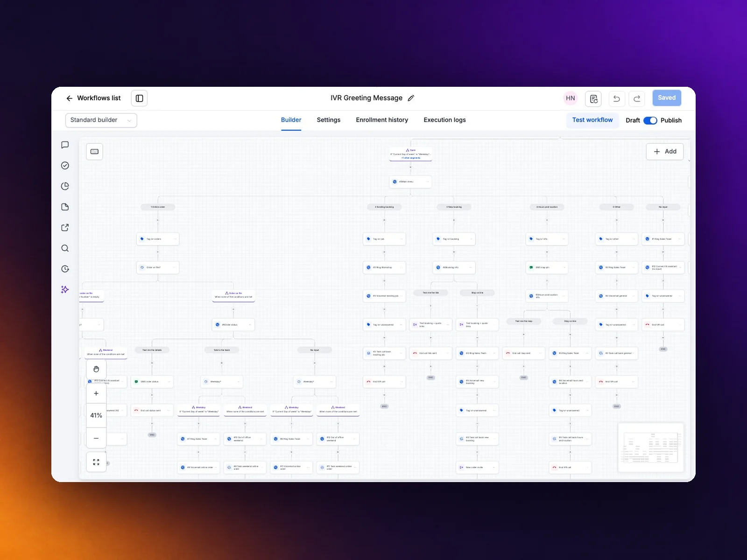This screenshot has height=560, width=747.
Task: Open the external link sidebar icon
Action: [x=65, y=227]
